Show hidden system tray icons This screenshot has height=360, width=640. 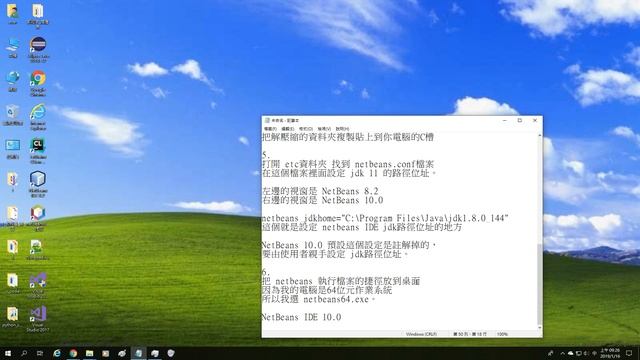click(562, 353)
